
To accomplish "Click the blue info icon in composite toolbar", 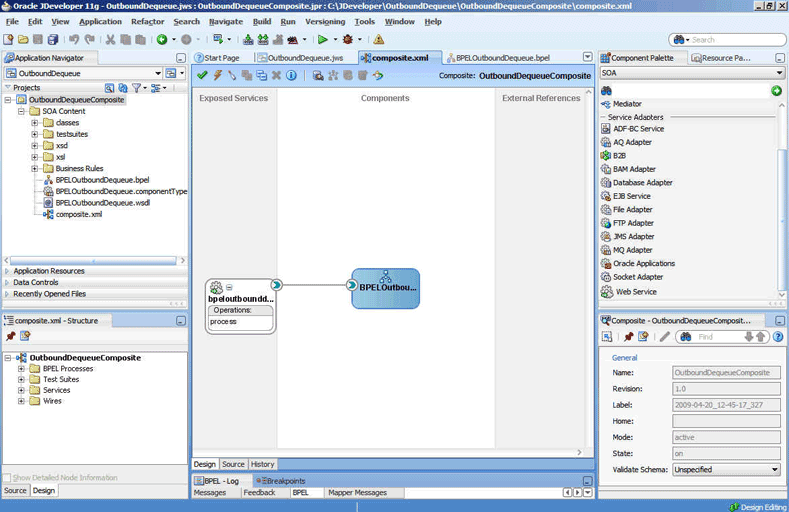I will pos(291,75).
